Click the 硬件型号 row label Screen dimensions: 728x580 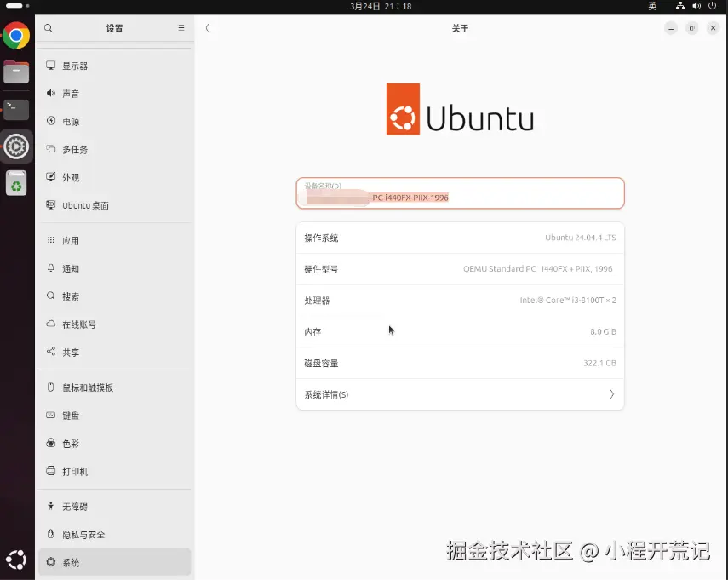[x=321, y=269]
